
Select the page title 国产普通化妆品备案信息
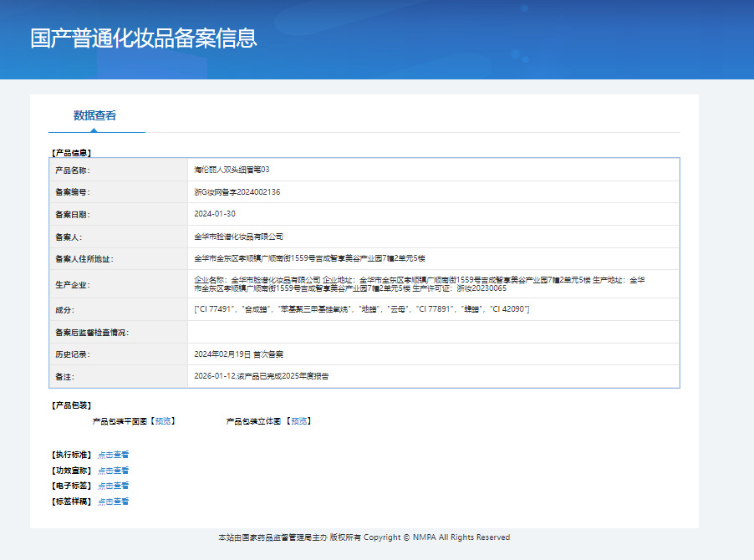click(x=144, y=38)
